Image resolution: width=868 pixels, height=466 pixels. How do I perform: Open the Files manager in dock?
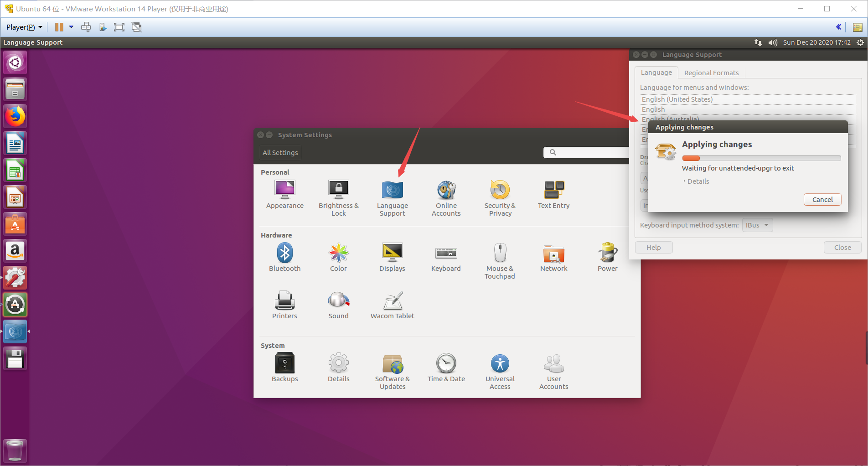[x=15, y=89]
